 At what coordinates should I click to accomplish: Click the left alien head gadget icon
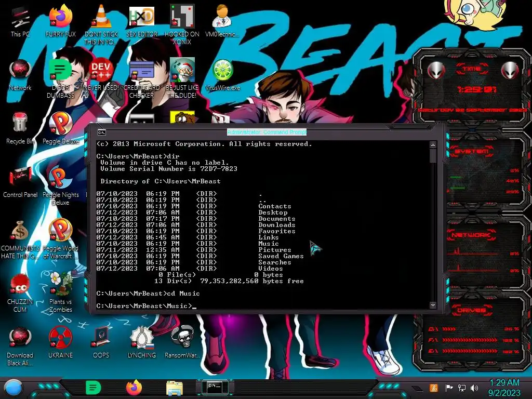(x=436, y=70)
